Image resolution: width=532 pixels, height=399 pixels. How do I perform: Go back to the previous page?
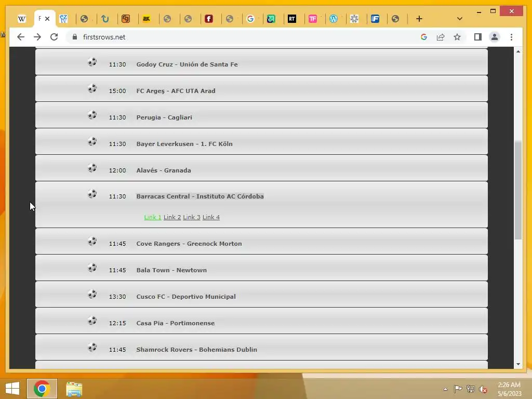(x=21, y=37)
